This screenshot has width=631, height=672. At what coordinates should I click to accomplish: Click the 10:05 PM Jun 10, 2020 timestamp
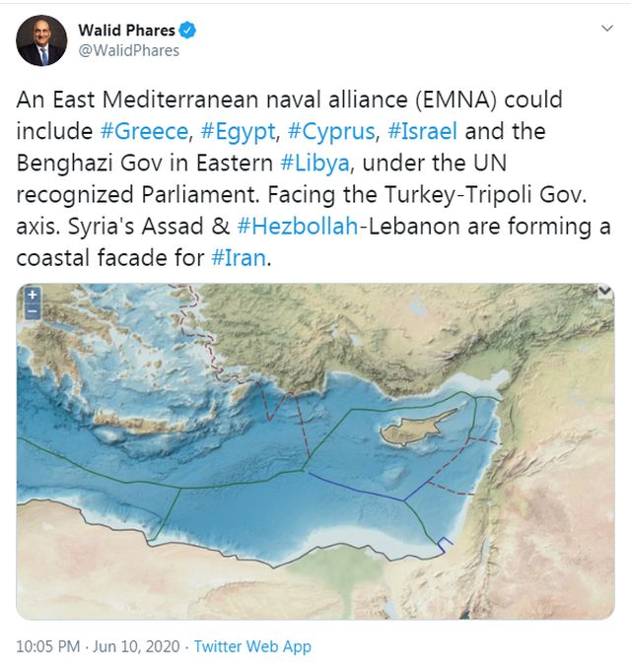(x=98, y=646)
